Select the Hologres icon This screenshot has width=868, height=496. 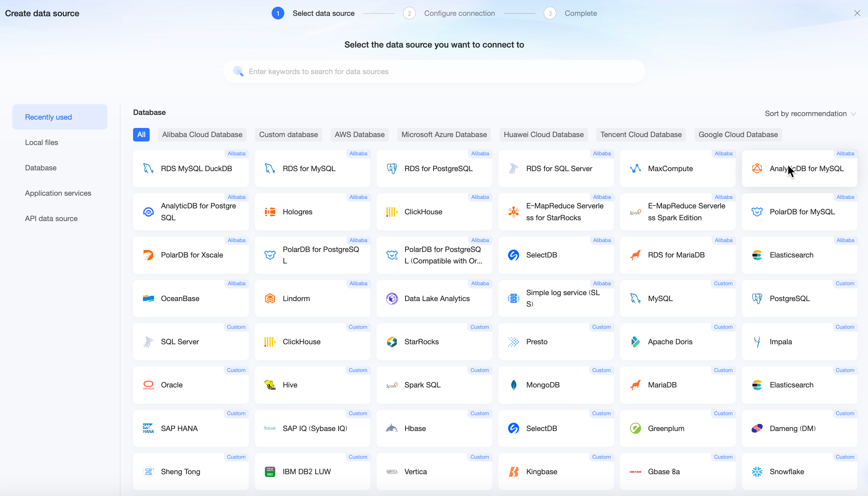[x=270, y=212]
